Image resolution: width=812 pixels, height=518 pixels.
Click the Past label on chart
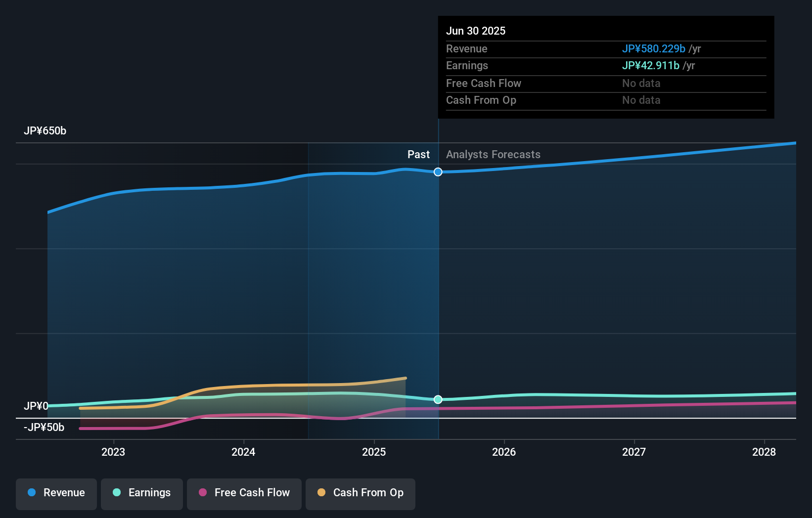[x=418, y=155]
